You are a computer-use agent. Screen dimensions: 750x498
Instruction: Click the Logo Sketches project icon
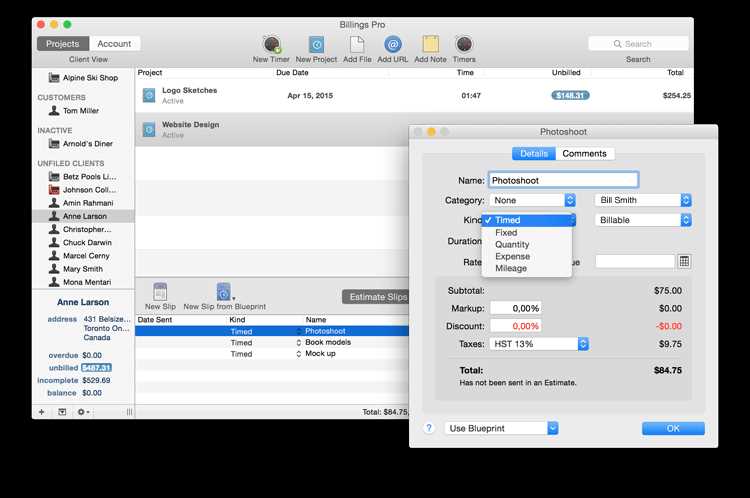(149, 95)
